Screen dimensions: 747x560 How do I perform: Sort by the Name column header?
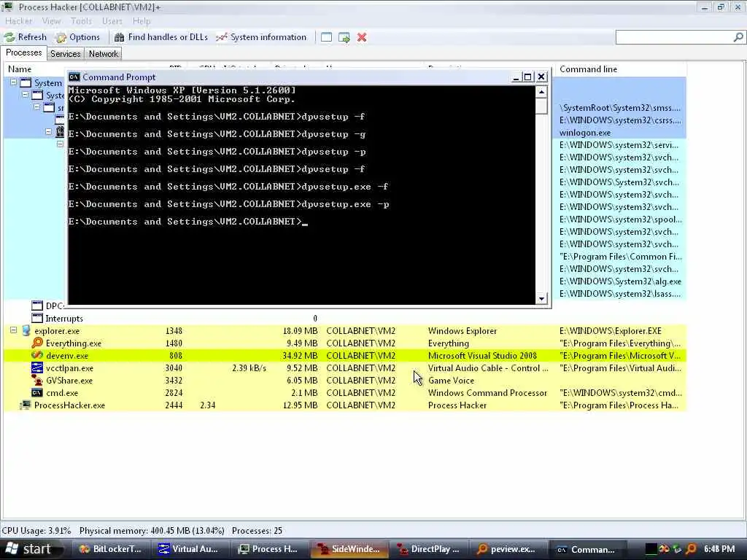20,69
